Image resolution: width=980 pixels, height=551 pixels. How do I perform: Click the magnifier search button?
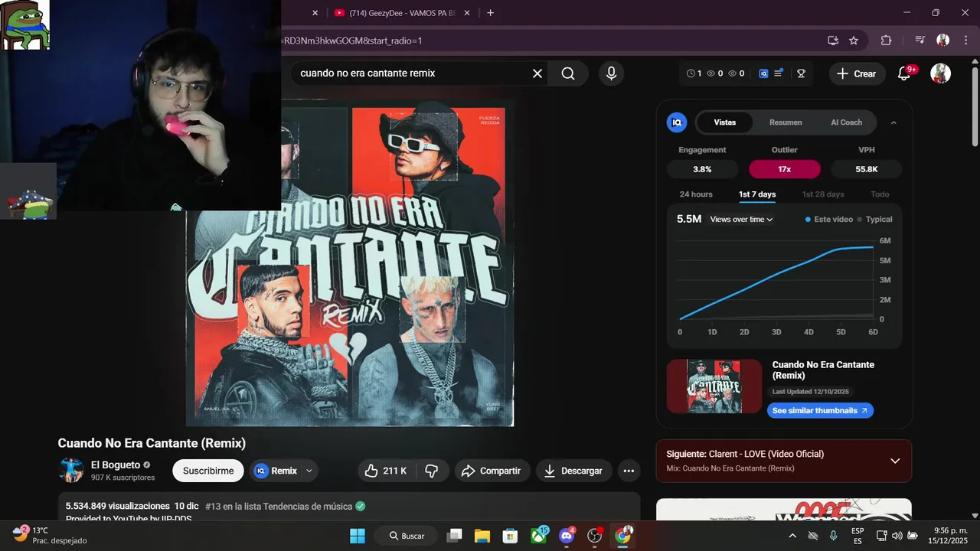[x=568, y=73]
